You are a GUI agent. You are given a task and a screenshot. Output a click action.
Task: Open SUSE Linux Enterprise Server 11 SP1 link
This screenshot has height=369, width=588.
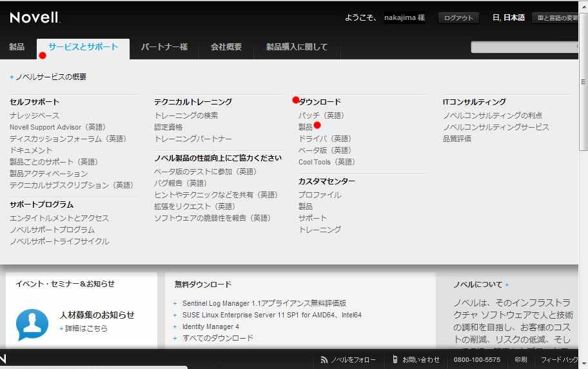coord(272,315)
